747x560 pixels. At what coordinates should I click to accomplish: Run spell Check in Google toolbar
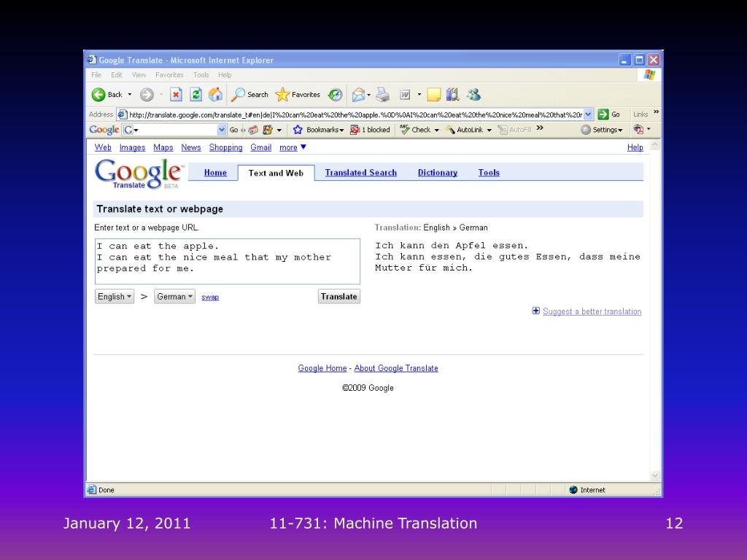pyautogui.click(x=415, y=130)
